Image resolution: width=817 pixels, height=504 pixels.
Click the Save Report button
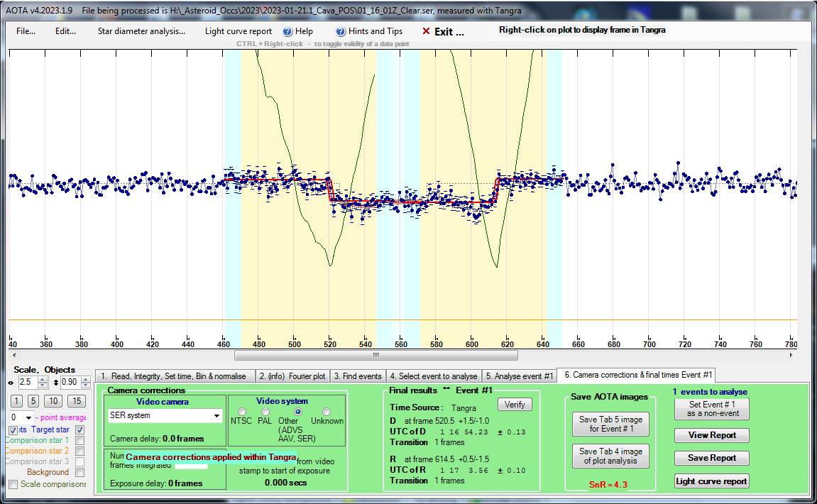tap(711, 458)
